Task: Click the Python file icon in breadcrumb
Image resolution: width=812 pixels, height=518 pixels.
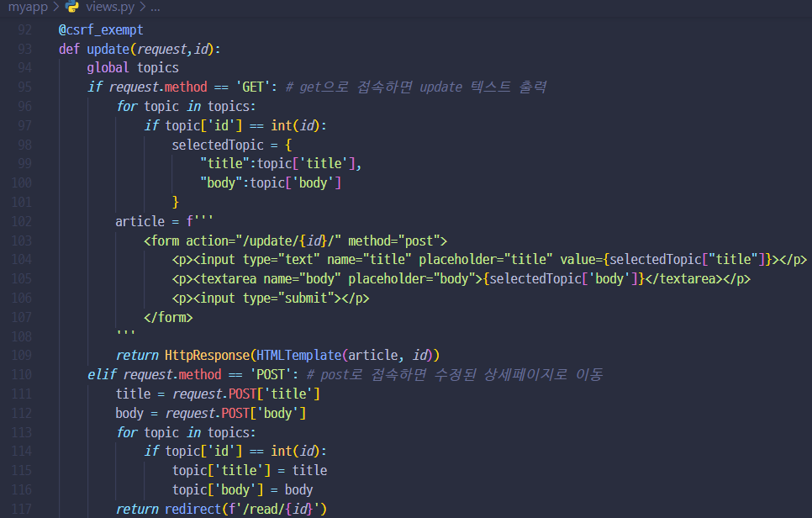Action: (x=72, y=6)
